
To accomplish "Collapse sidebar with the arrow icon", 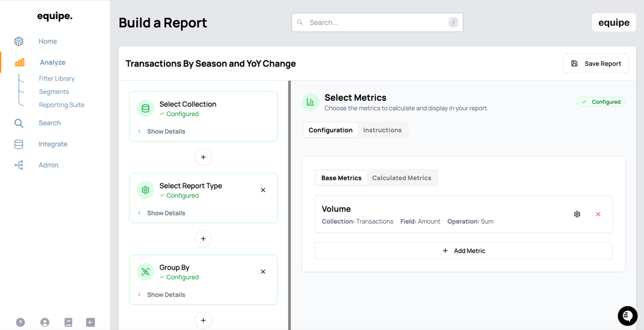I will click(91, 322).
